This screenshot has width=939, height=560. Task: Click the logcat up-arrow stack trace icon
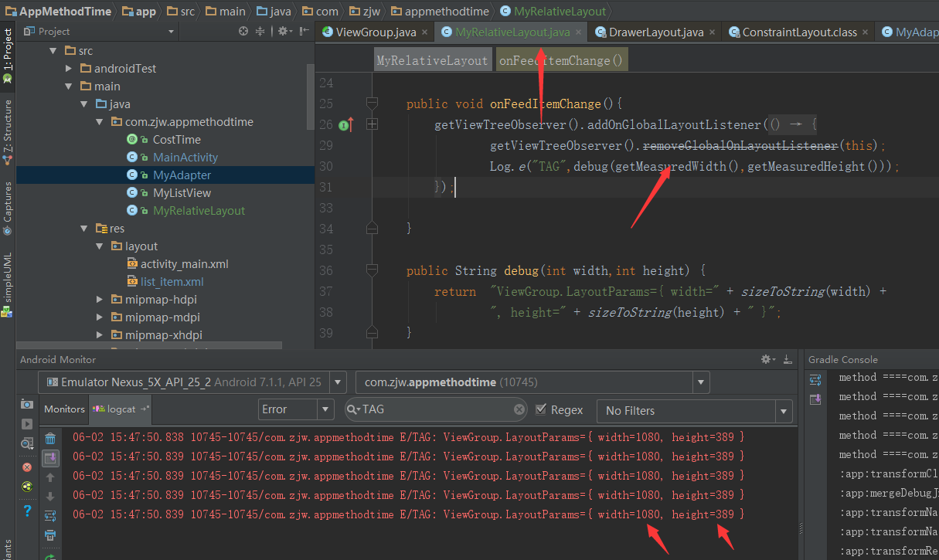[50, 478]
